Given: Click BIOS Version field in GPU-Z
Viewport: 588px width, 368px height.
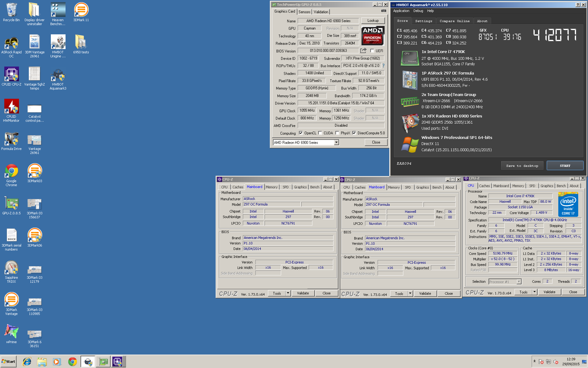Looking at the screenshot, I should (x=328, y=51).
